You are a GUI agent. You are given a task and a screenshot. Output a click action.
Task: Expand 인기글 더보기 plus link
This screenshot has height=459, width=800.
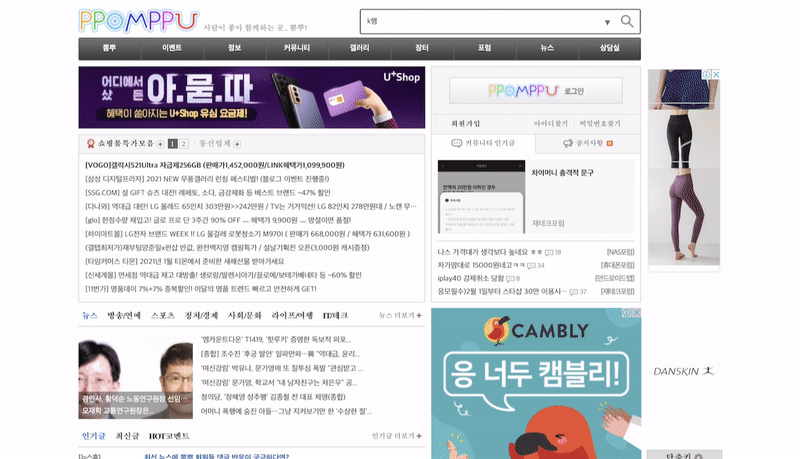(x=396, y=436)
